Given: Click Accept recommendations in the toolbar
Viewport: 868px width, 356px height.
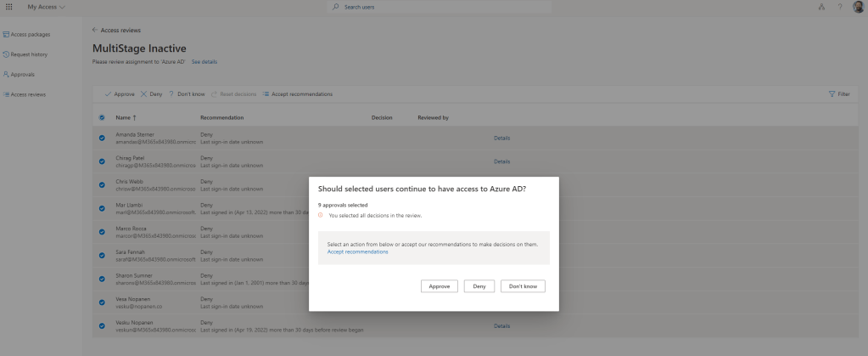Looking at the screenshot, I should click(x=297, y=93).
